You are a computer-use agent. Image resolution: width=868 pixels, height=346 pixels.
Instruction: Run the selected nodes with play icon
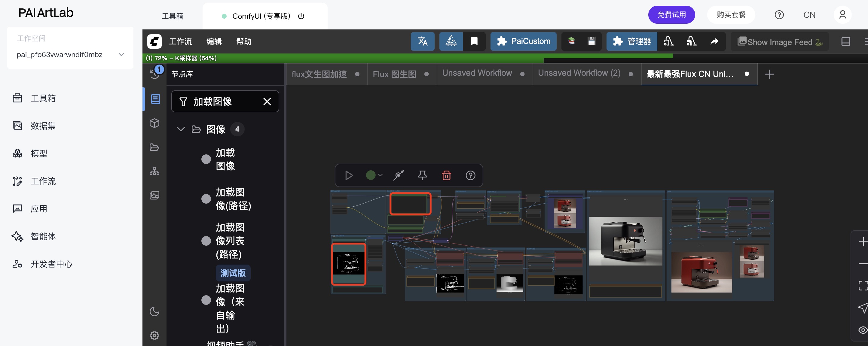[x=349, y=175]
